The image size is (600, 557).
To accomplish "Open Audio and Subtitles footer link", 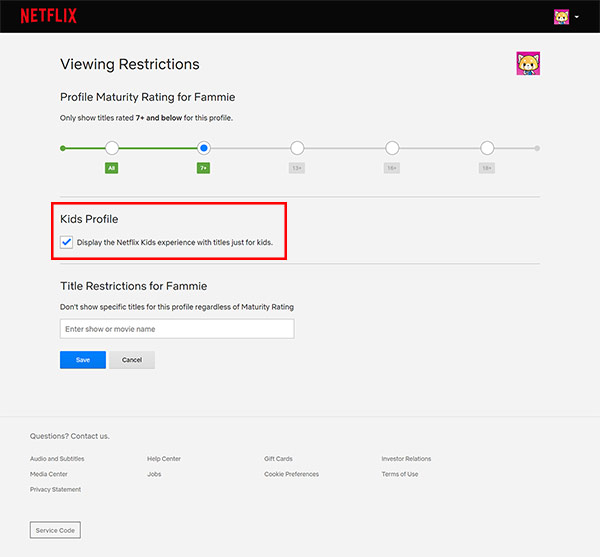I will pos(57,459).
